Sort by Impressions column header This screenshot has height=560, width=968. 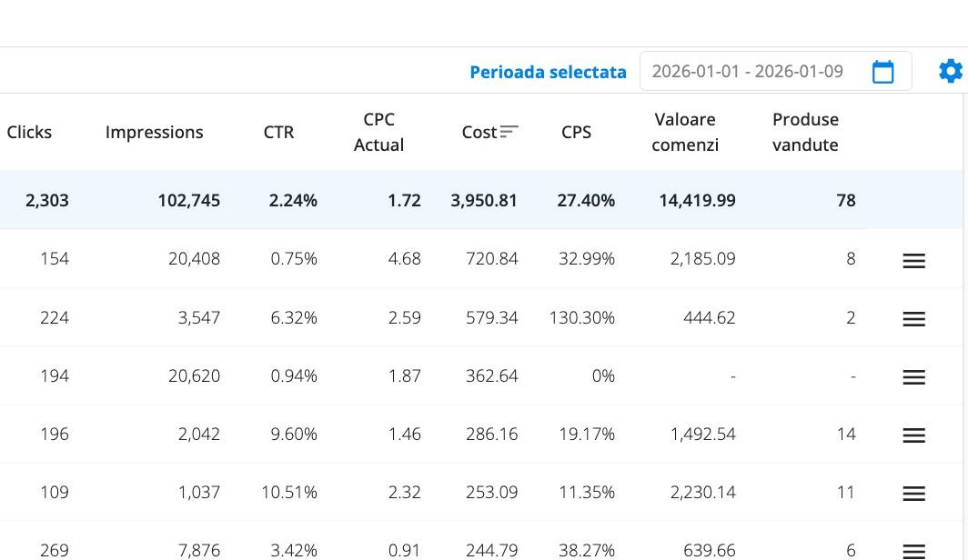154,132
